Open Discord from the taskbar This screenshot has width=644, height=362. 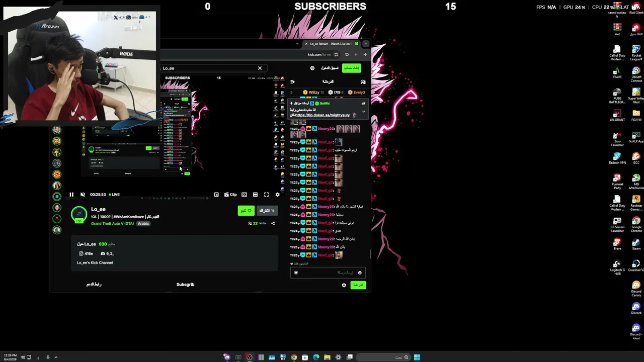(x=227, y=357)
